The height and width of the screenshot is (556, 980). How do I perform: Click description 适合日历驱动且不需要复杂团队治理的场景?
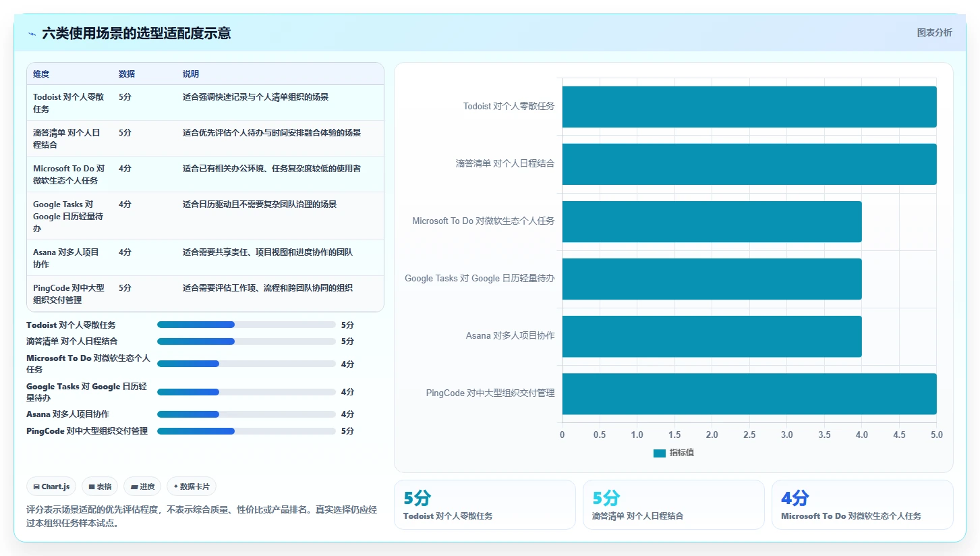coord(260,204)
